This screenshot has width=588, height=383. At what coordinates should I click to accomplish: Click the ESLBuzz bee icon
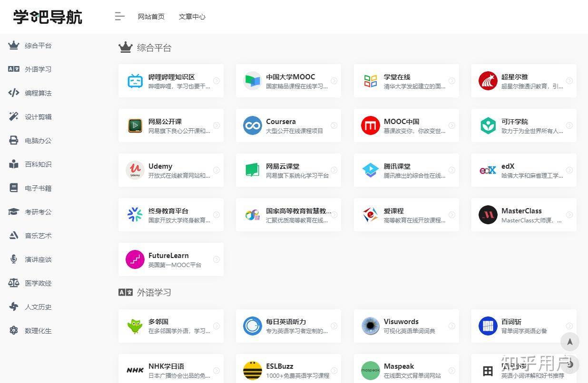pos(252,371)
